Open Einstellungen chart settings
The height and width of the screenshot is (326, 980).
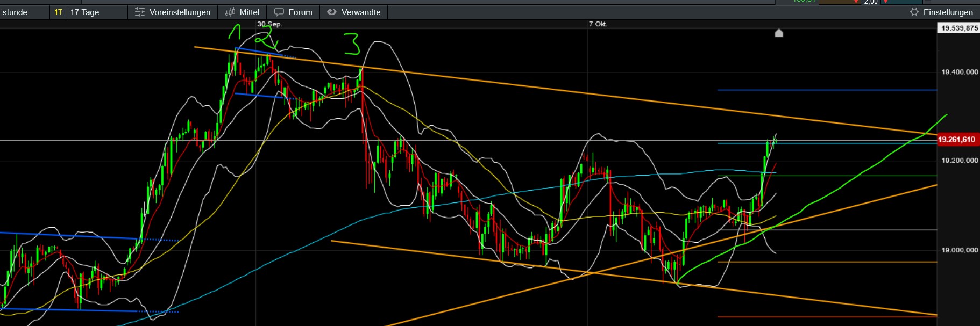coord(941,12)
